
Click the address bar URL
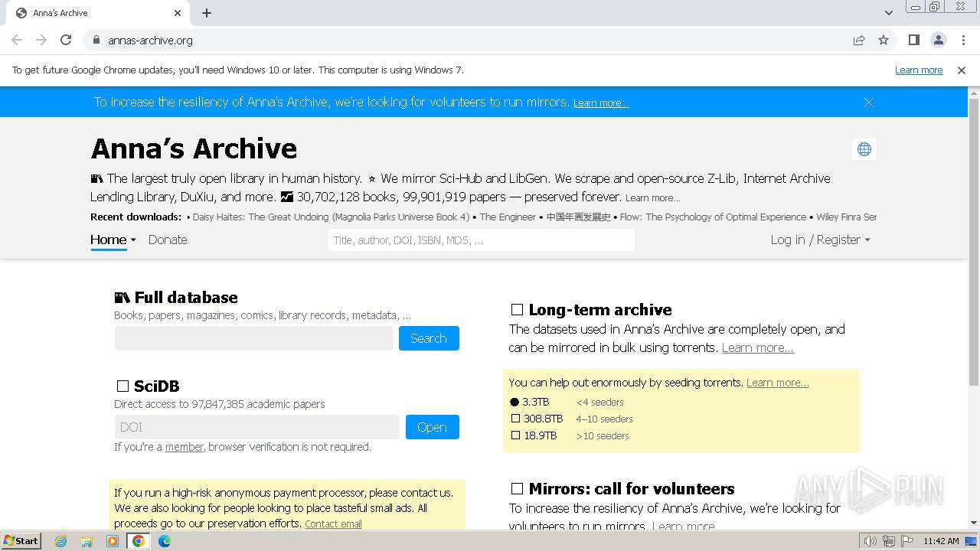tap(150, 40)
